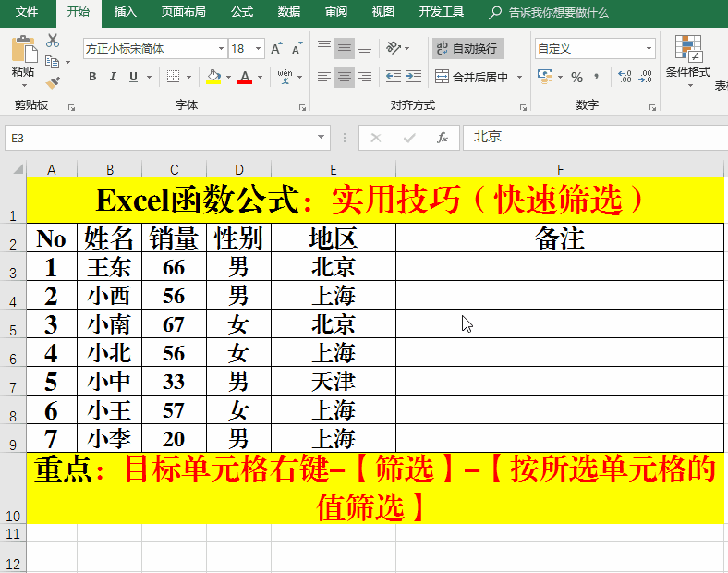Open the 数据 ribbon tab
The image size is (728, 573).
(289, 12)
